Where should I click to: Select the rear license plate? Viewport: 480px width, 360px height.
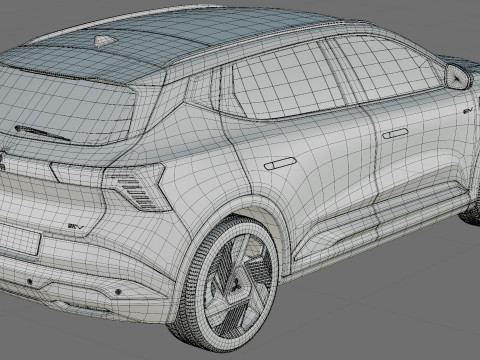click(20, 239)
